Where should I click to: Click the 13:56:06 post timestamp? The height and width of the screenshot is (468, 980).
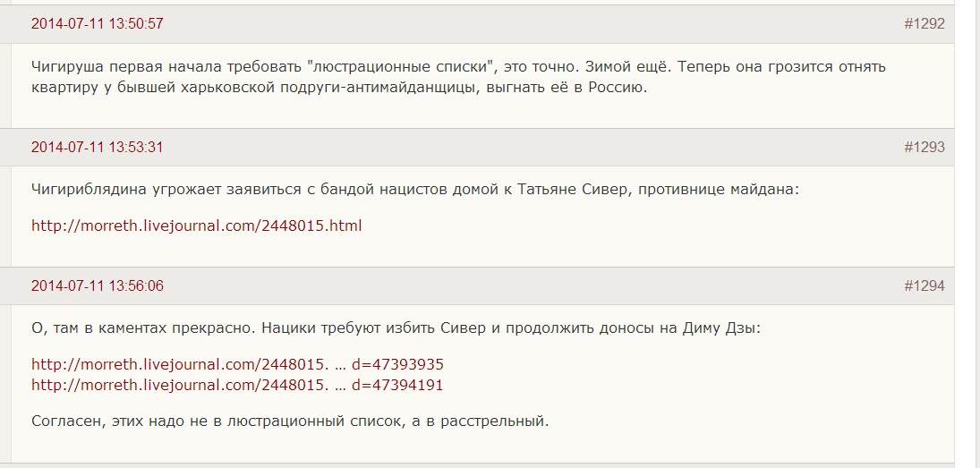pos(97,286)
